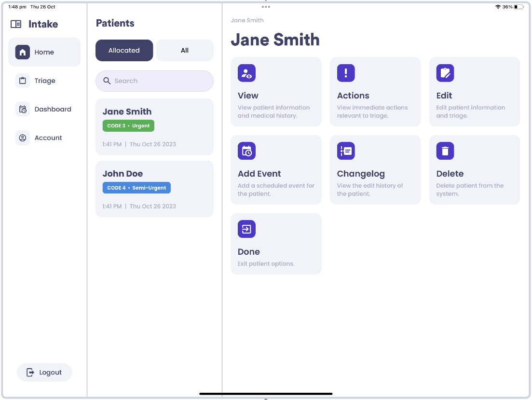Open Dashboard from sidebar
The width and height of the screenshot is (532, 400).
pyautogui.click(x=44, y=109)
